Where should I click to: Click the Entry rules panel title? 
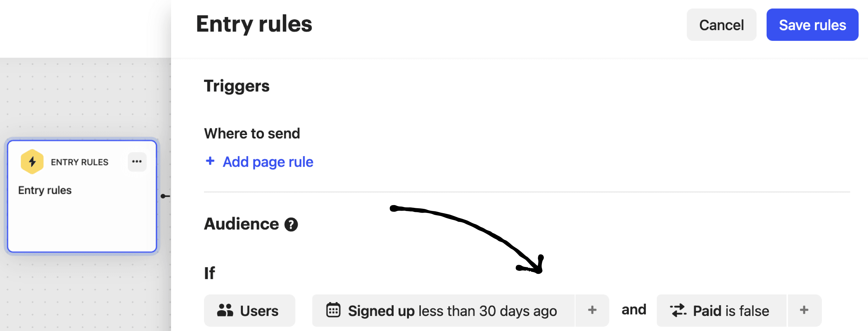pos(254,24)
